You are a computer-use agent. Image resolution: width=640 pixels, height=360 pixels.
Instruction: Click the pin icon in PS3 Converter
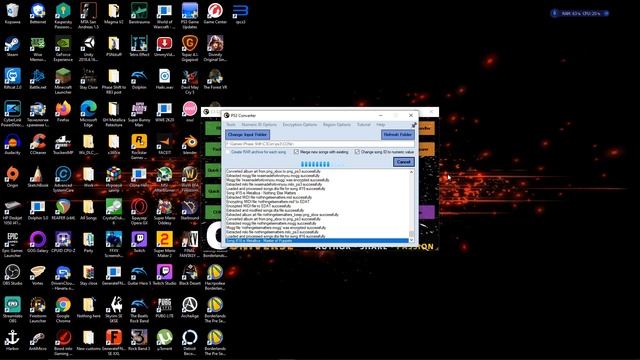[x=413, y=125]
